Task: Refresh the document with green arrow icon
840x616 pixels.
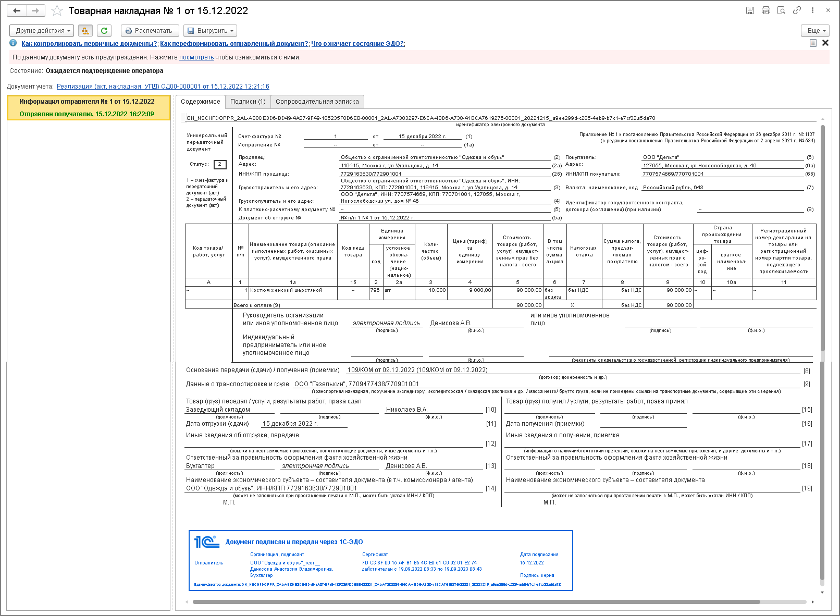Action: click(x=104, y=31)
